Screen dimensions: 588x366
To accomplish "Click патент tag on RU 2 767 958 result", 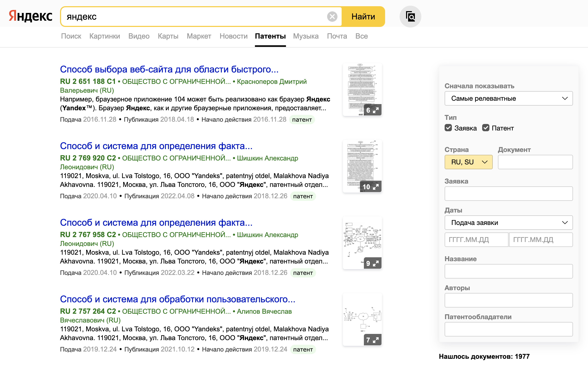I will click(x=303, y=273).
